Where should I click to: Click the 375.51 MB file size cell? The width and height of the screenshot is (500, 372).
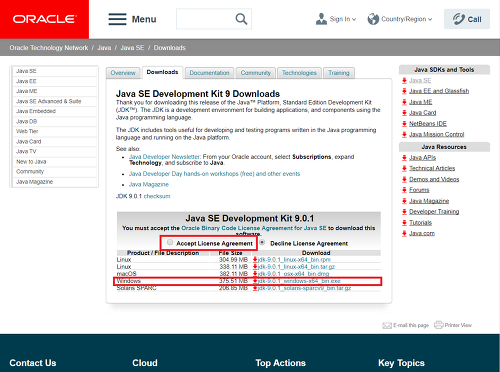[x=233, y=281]
